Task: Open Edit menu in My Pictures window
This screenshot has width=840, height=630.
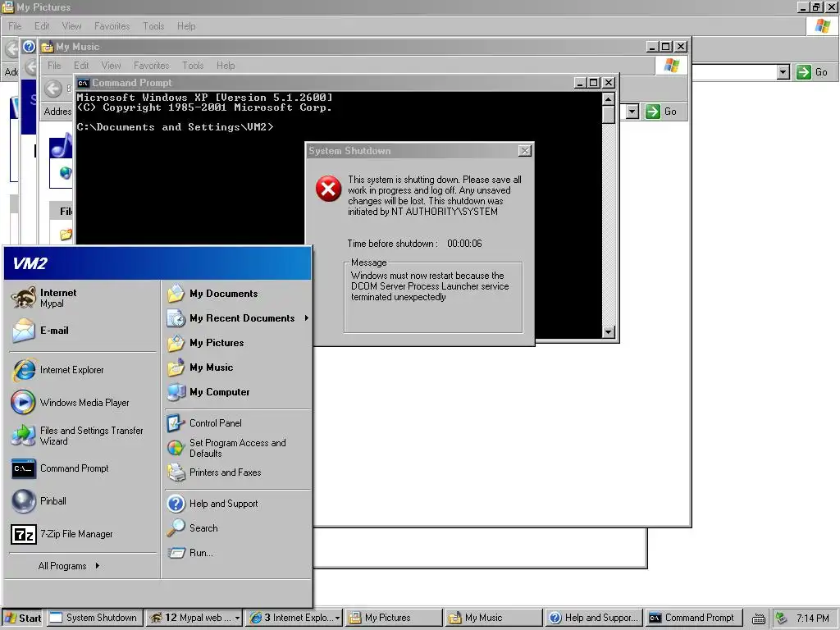Action: 42,26
